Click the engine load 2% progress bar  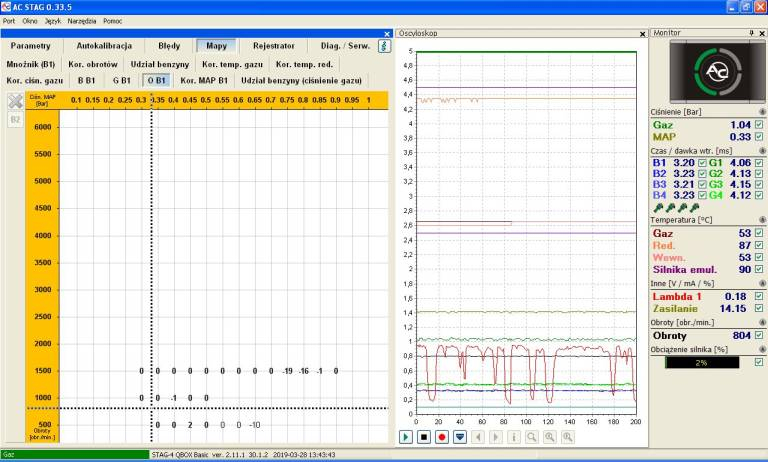coord(701,363)
